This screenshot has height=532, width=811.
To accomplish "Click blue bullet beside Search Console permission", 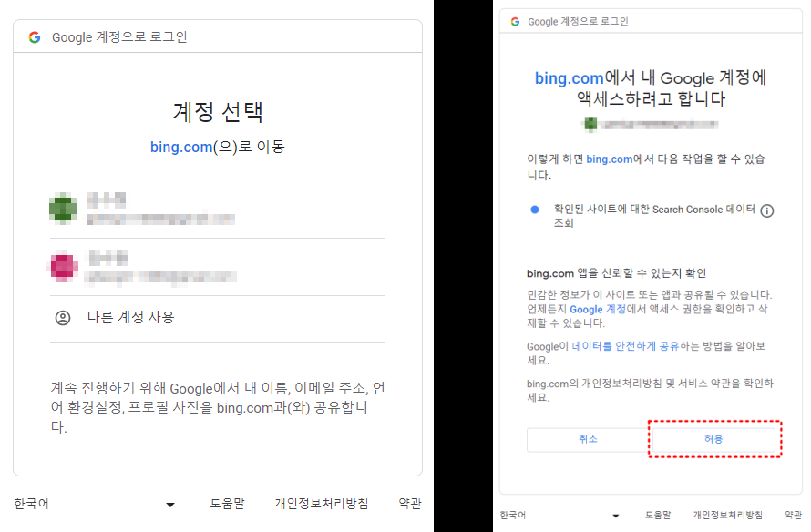I will [x=535, y=210].
